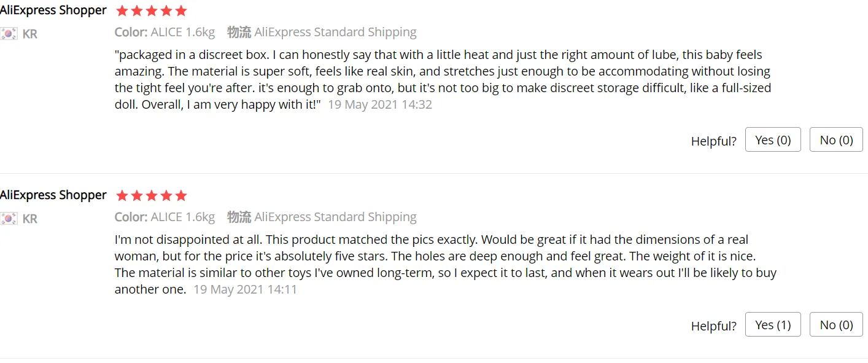
Task: Click the fifth star of the top review's rating
Action: tap(180, 11)
